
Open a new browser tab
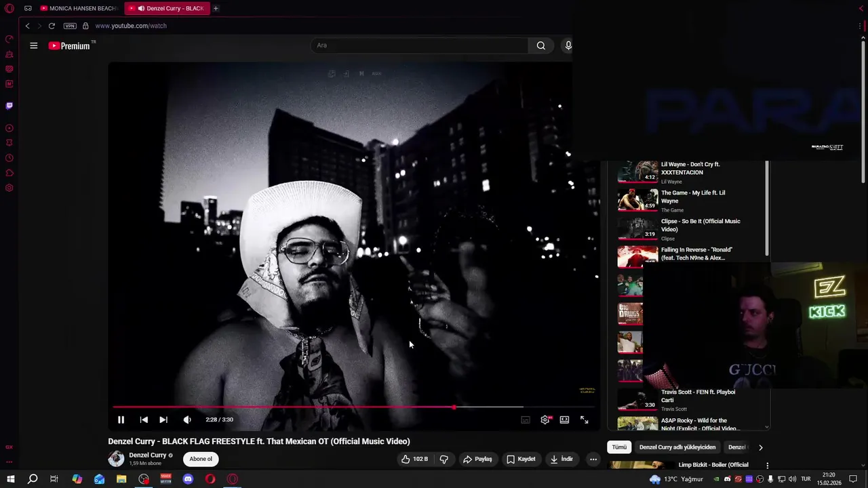(216, 8)
